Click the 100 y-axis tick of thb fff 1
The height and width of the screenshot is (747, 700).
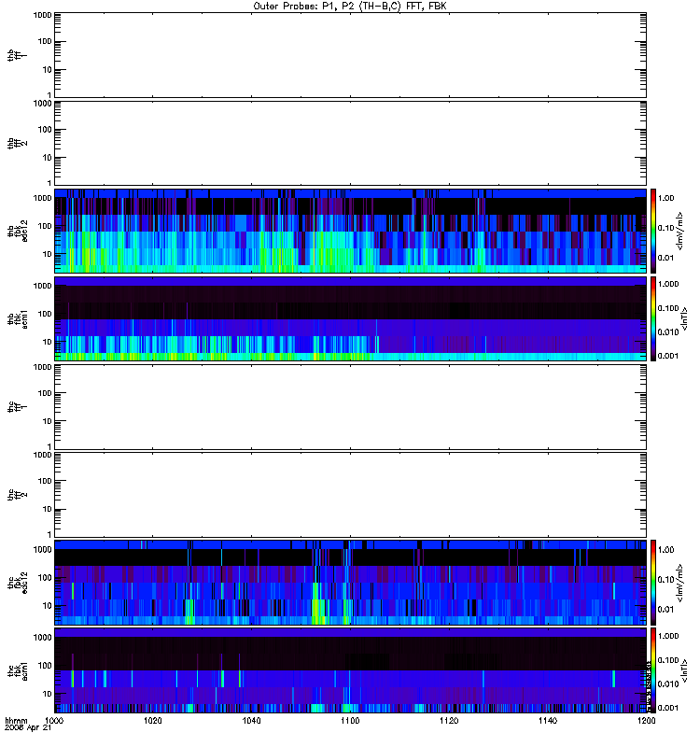click(45, 41)
